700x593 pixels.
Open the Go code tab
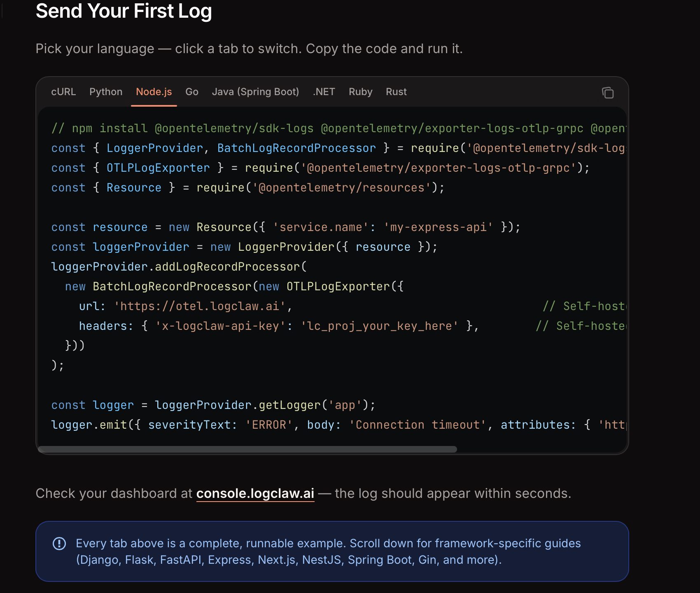click(192, 92)
